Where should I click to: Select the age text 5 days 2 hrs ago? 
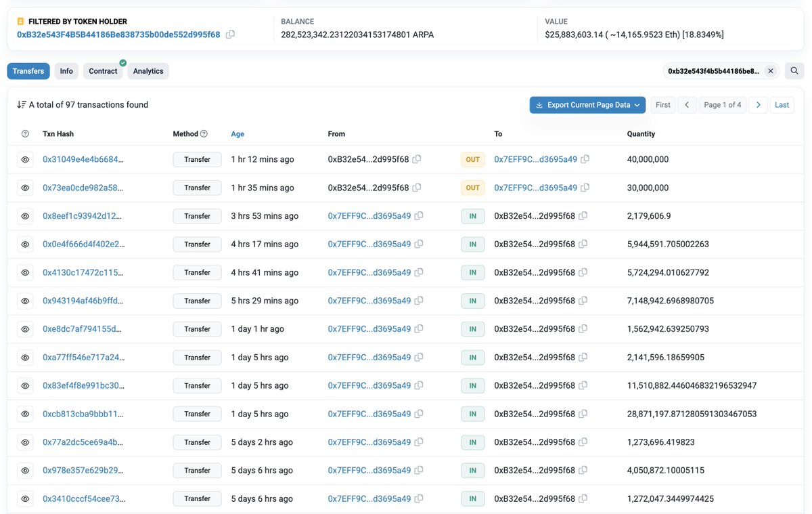[262, 442]
